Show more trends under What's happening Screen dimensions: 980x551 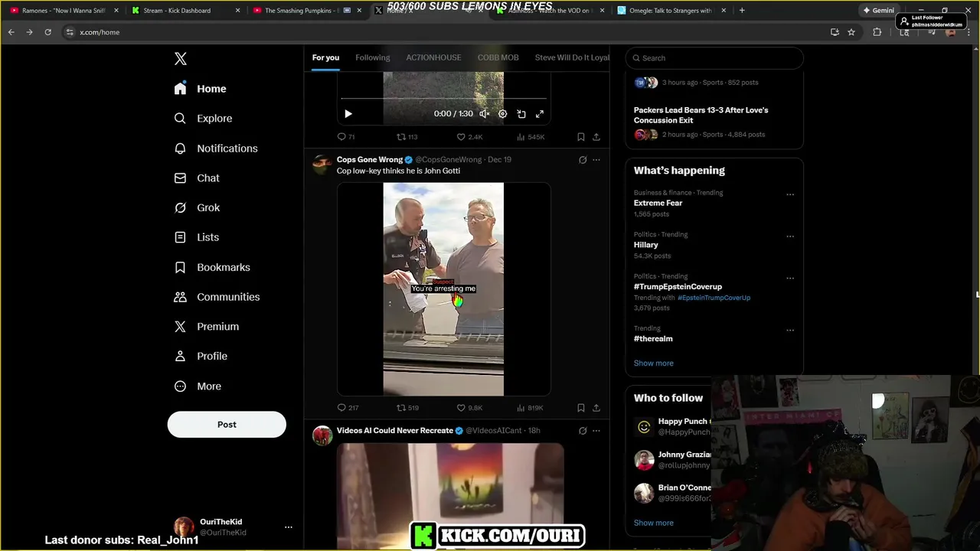[653, 364]
